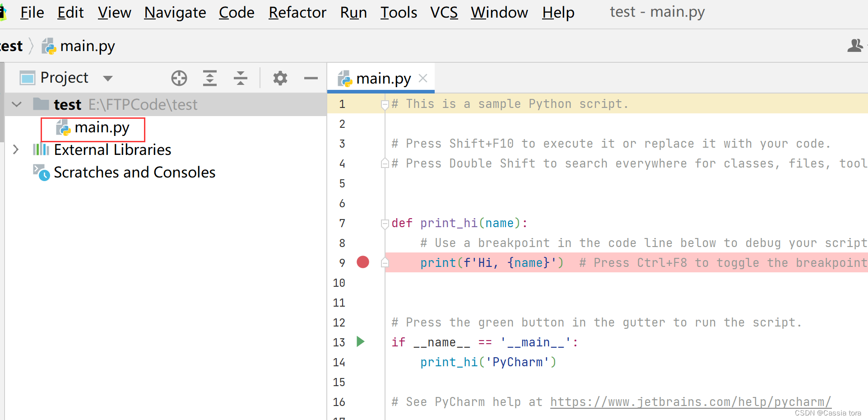868x420 pixels.
Task: Click fold end marker at line 9
Action: click(x=385, y=262)
